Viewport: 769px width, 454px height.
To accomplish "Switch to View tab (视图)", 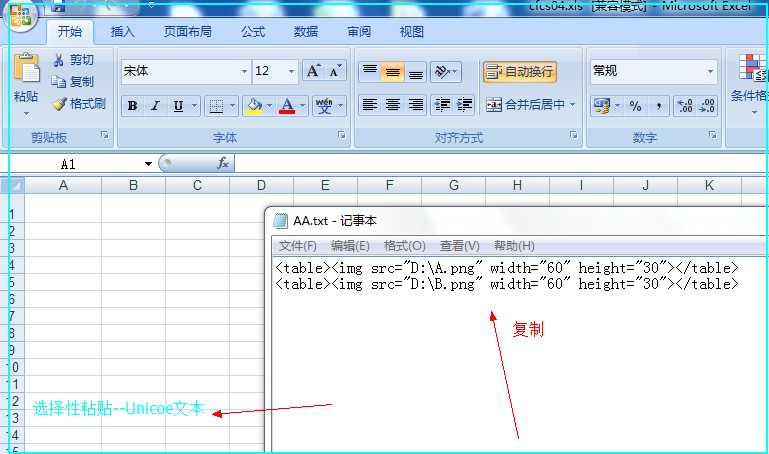I will (x=412, y=32).
